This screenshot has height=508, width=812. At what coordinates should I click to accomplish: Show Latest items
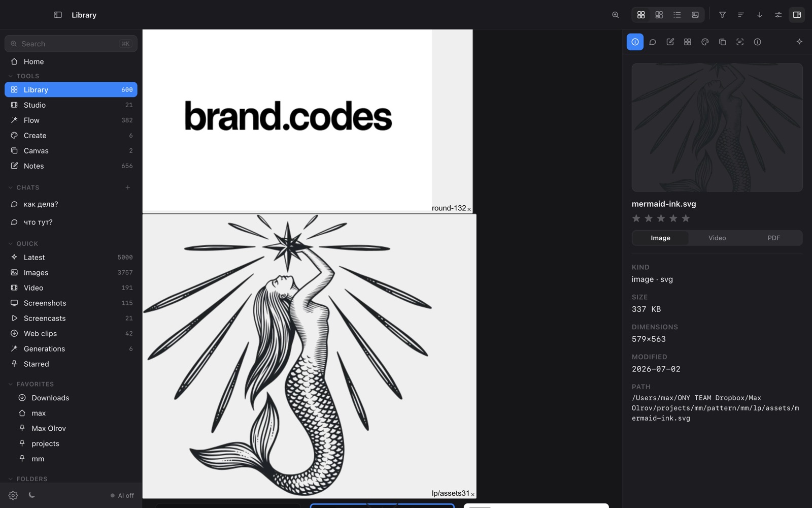tap(71, 257)
